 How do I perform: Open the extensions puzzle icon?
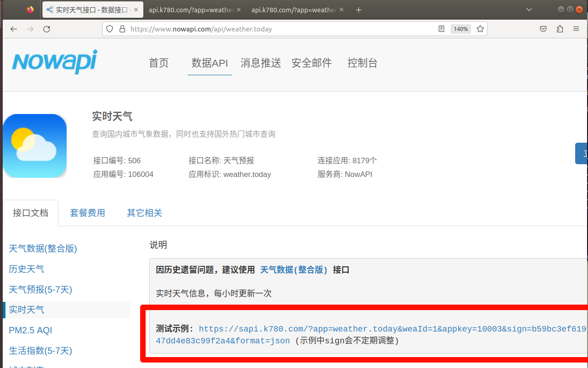tap(560, 29)
